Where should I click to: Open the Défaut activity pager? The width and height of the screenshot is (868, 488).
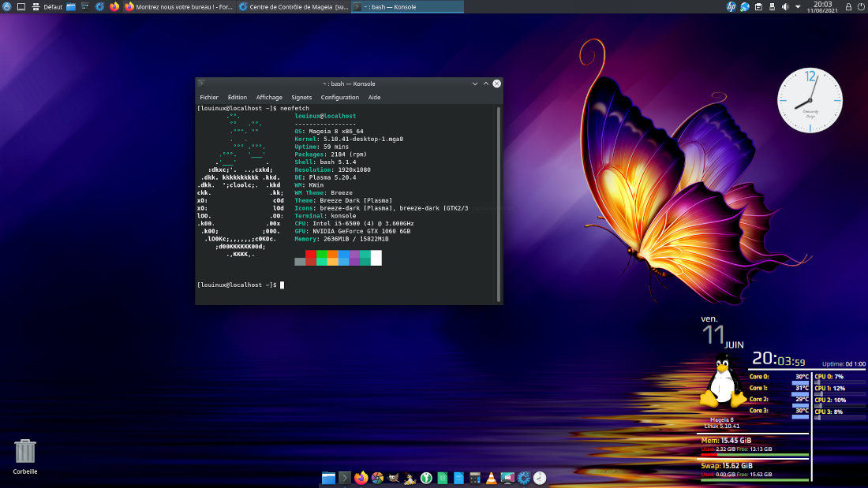pos(47,6)
